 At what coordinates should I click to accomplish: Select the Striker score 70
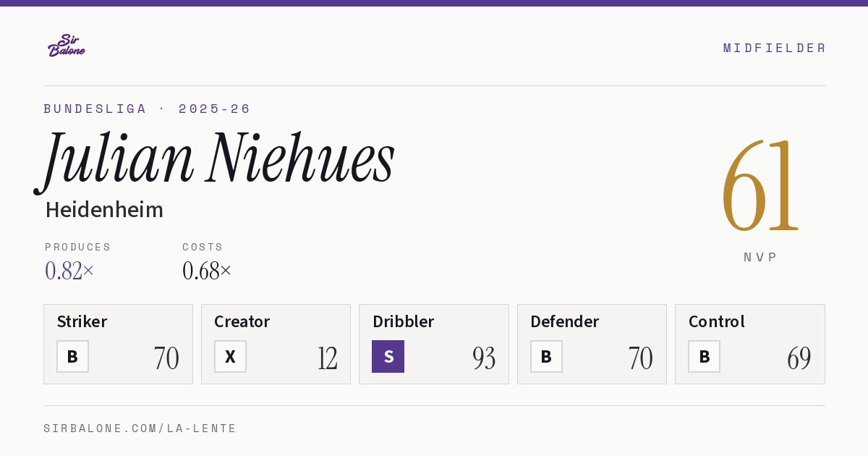tap(166, 358)
